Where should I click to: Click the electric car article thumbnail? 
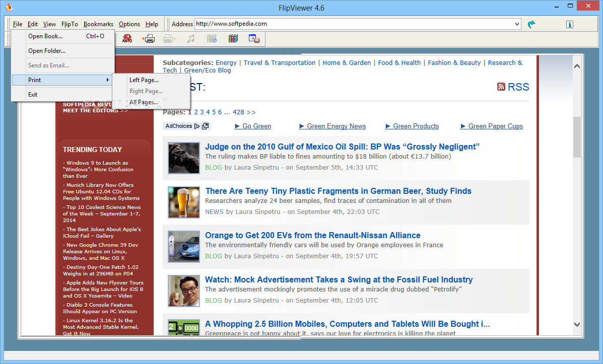[x=184, y=246]
